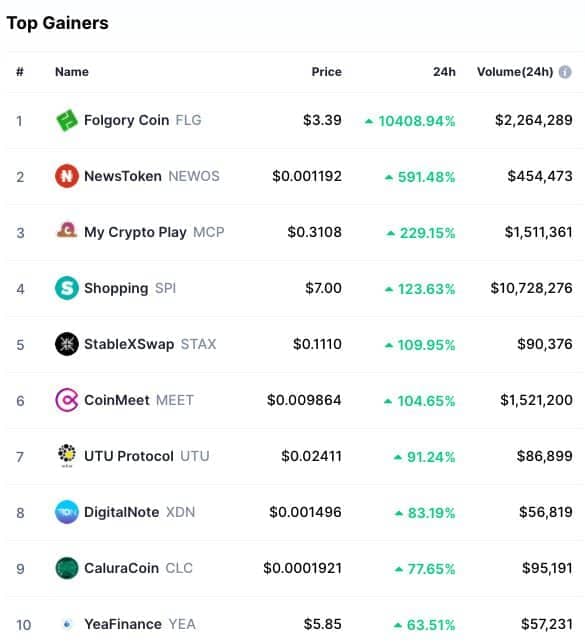Open the CoinMeet MEET coin link
The image size is (585, 642).
click(139, 400)
